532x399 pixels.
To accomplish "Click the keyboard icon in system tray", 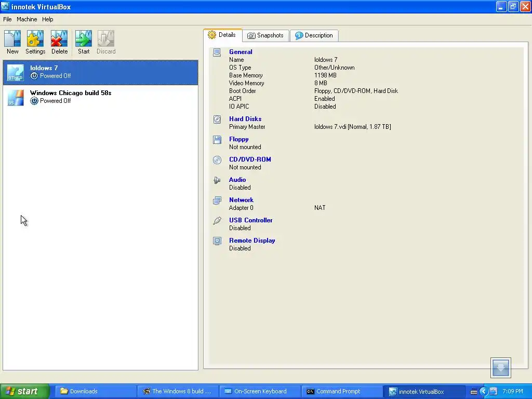I will pyautogui.click(x=474, y=392).
